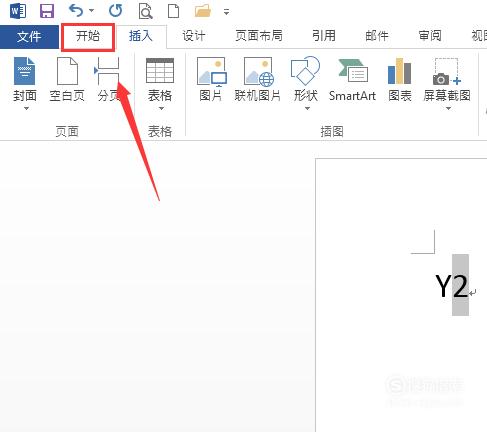Insert a 封面 cover page

[x=25, y=79]
